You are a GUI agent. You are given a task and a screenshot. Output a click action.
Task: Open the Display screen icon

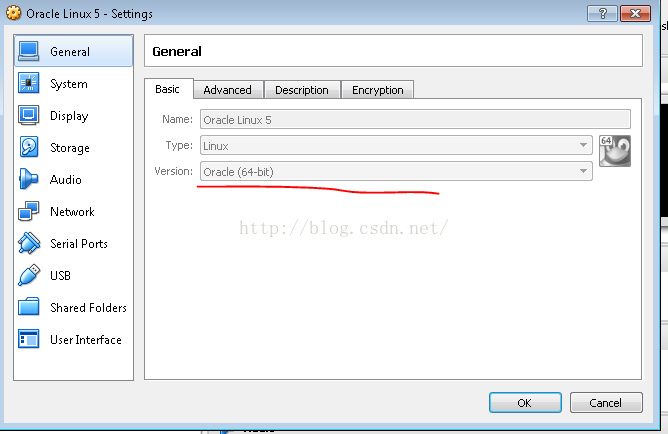[29, 115]
